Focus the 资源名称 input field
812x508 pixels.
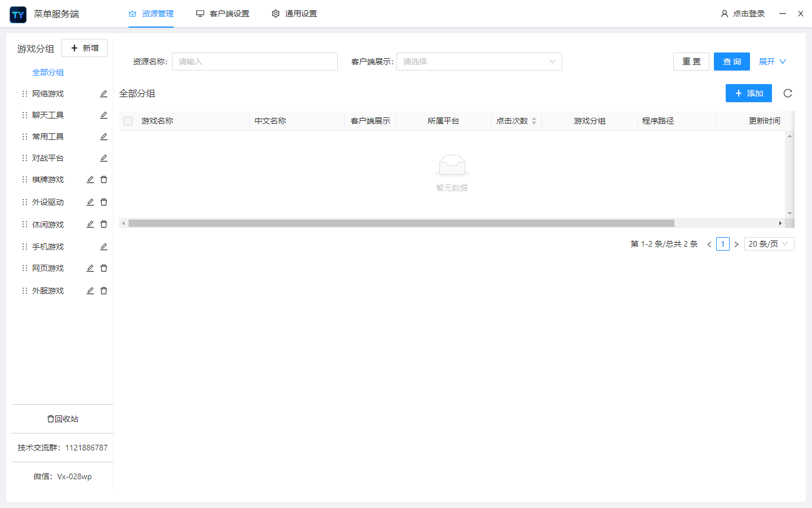[255, 62]
